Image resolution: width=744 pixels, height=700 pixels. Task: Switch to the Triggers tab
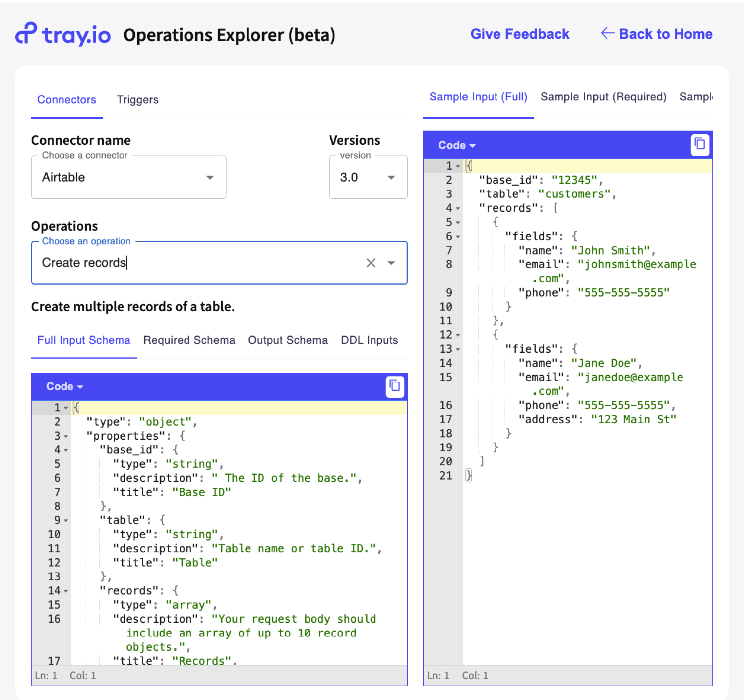click(137, 99)
